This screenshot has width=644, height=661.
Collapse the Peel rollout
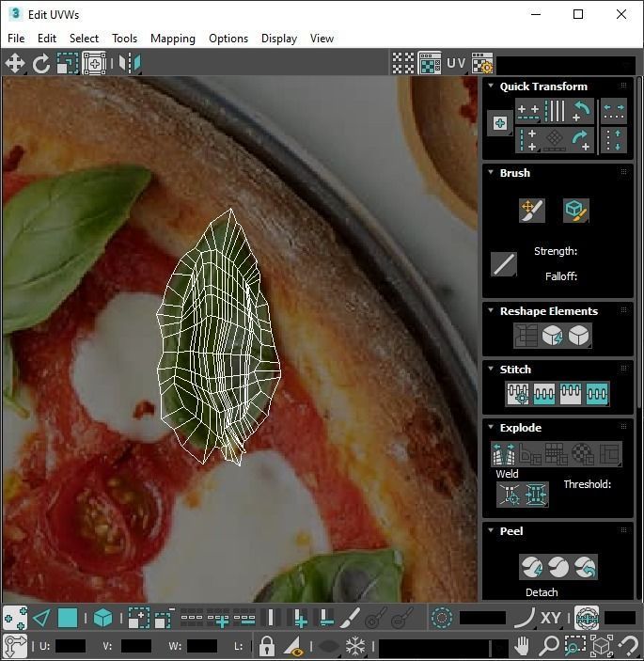tap(491, 530)
